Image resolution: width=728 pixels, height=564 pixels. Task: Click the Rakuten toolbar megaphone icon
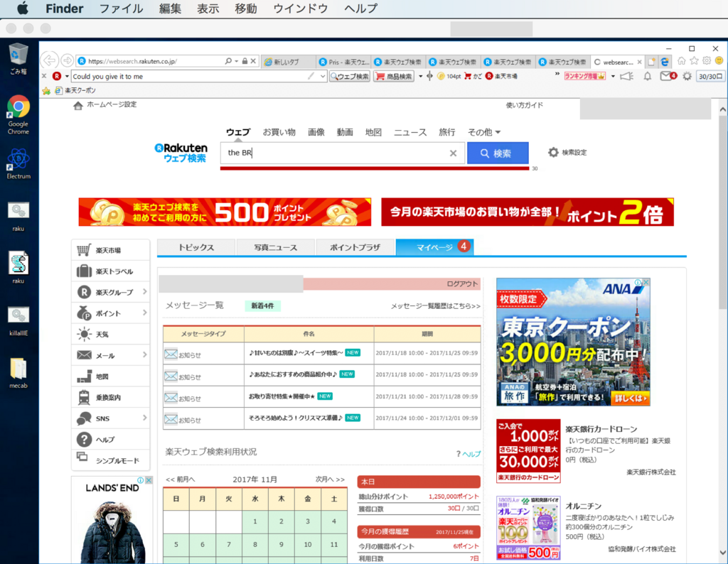pos(627,76)
